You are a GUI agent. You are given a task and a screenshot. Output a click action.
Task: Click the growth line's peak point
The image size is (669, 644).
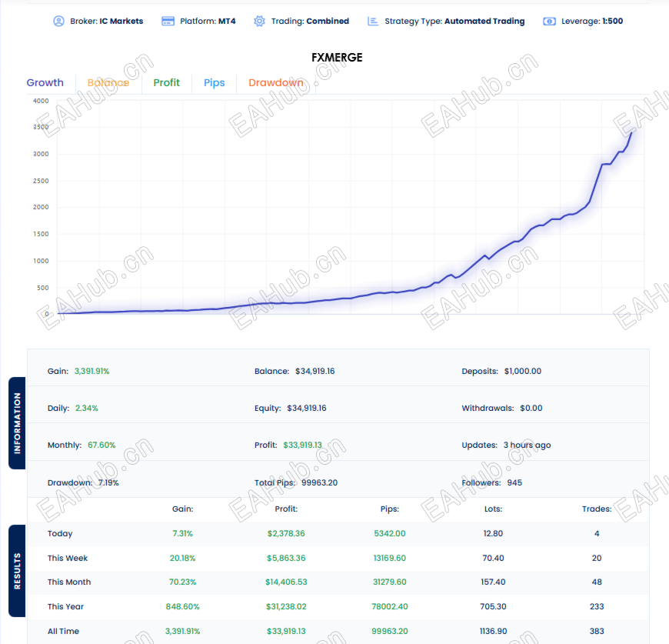[x=631, y=133]
